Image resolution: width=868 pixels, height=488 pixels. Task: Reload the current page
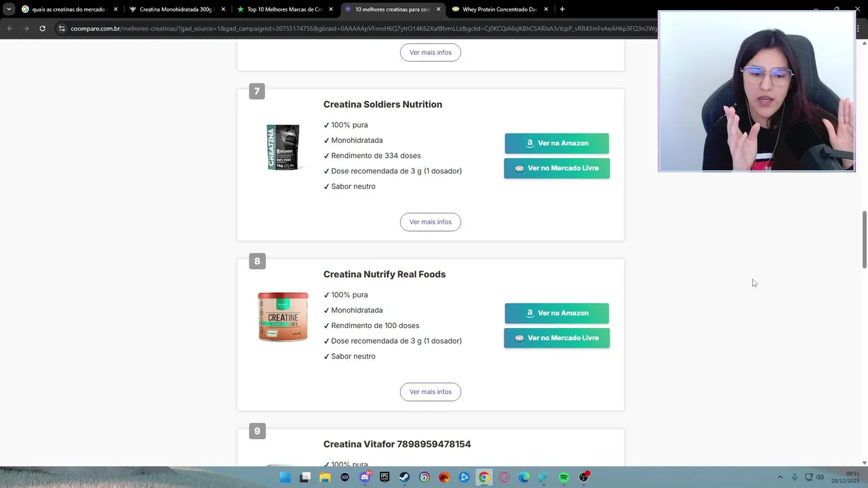(x=42, y=28)
